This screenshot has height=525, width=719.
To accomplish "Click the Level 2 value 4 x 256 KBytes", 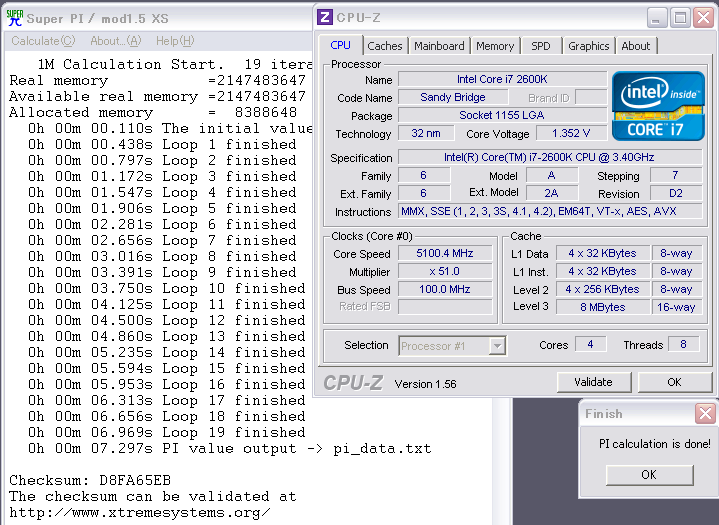I will click(x=603, y=289).
